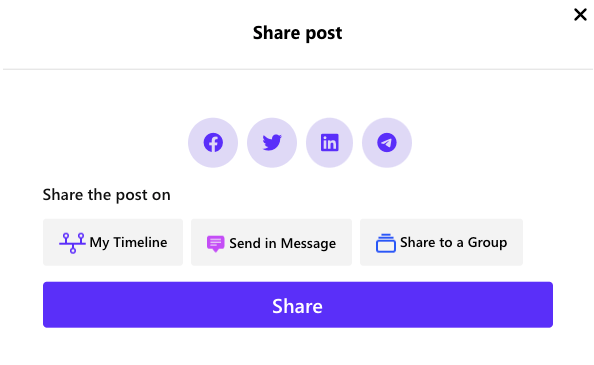Image resolution: width=594 pixels, height=365 pixels.
Task: Open Telegram sharing from the last round button
Action: [x=387, y=143]
